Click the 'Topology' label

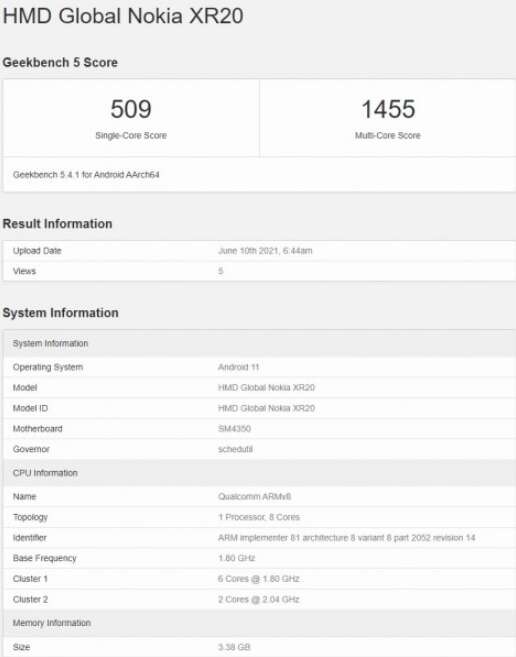(30, 517)
